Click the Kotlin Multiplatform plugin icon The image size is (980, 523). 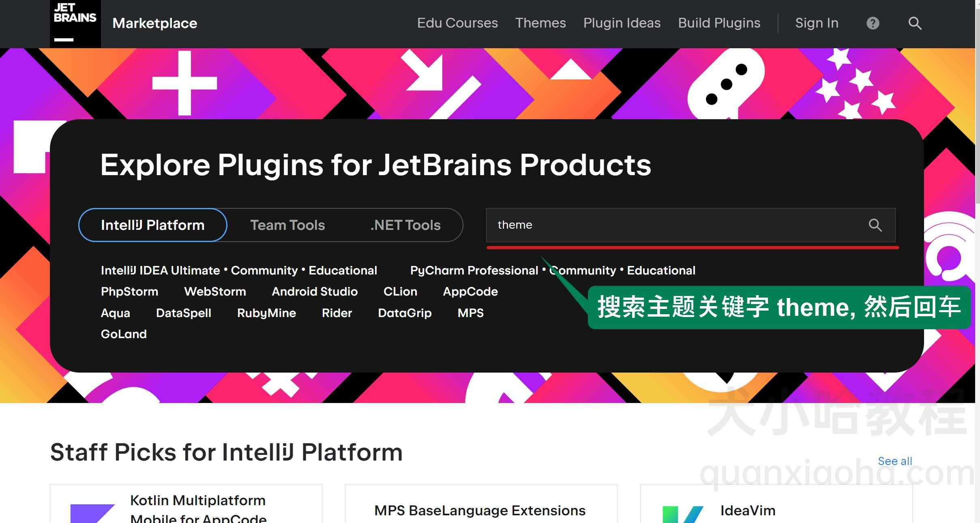92,513
